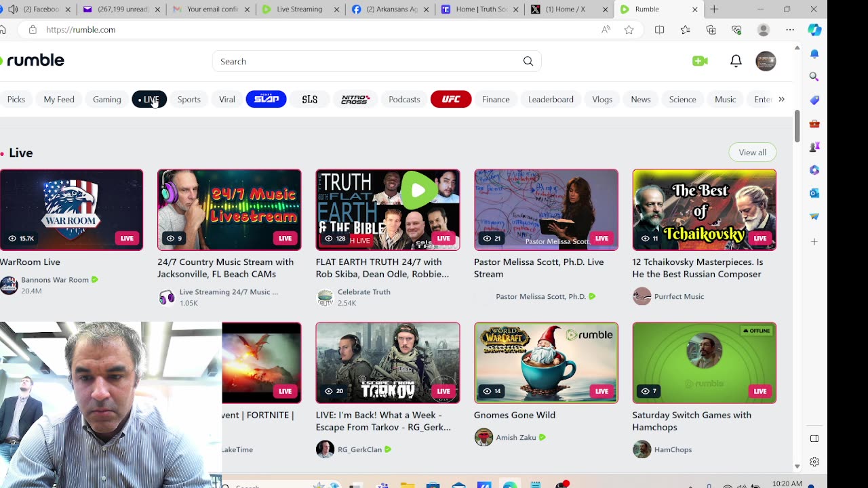Open the Edge Collections icon
Viewport: 868px width, 488px height.
click(x=711, y=30)
